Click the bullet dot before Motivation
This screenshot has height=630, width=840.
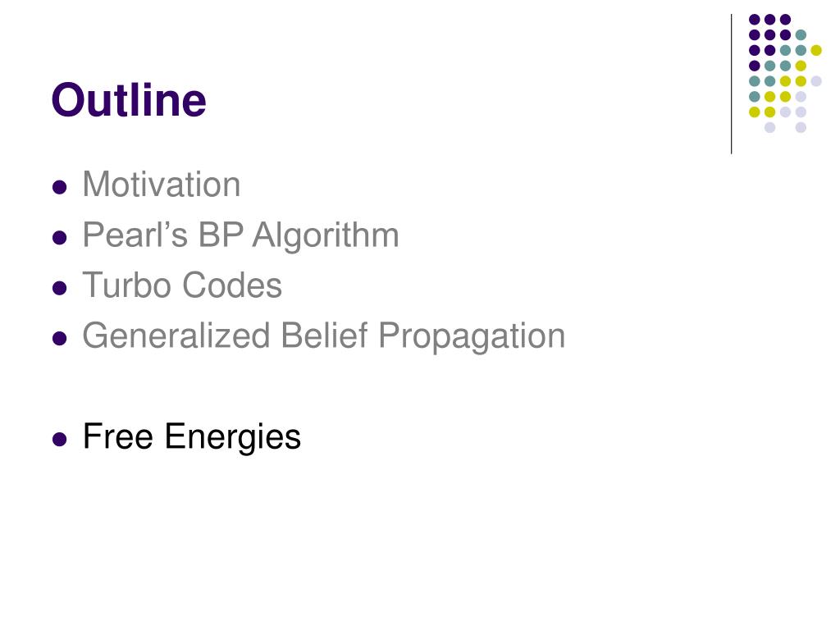[x=59, y=187]
